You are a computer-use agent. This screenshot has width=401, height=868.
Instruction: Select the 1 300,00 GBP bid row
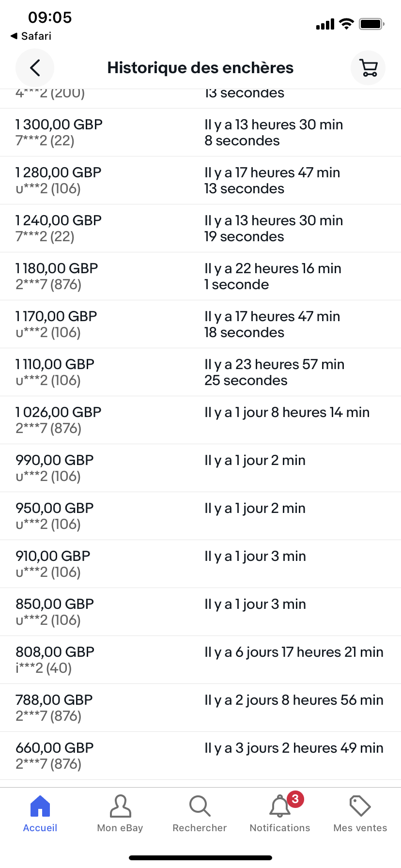click(59, 124)
